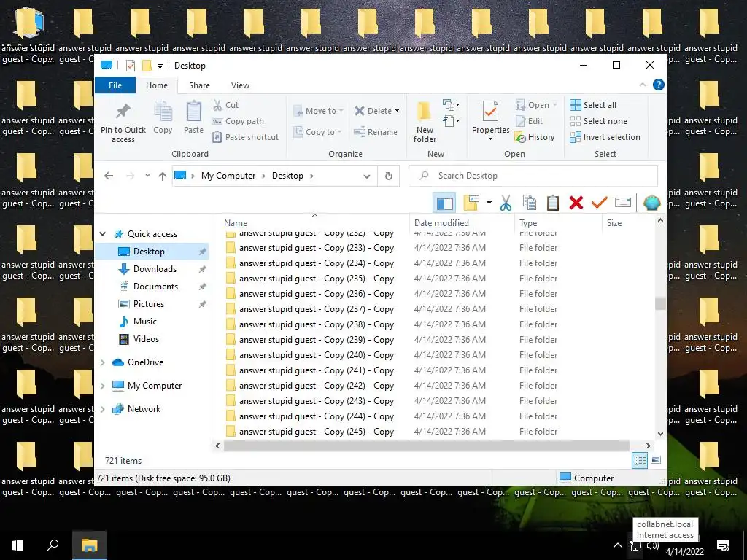This screenshot has width=747, height=560.
Task: Toggle the navigation pane toolbar icon
Action: 444,203
